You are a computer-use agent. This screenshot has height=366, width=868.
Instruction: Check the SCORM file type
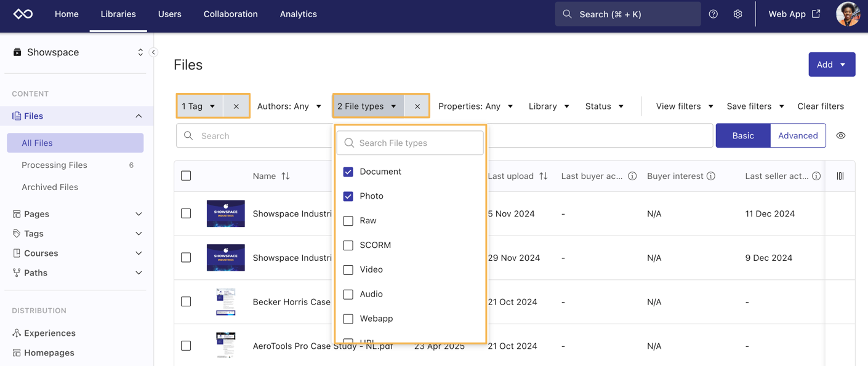[x=348, y=245]
